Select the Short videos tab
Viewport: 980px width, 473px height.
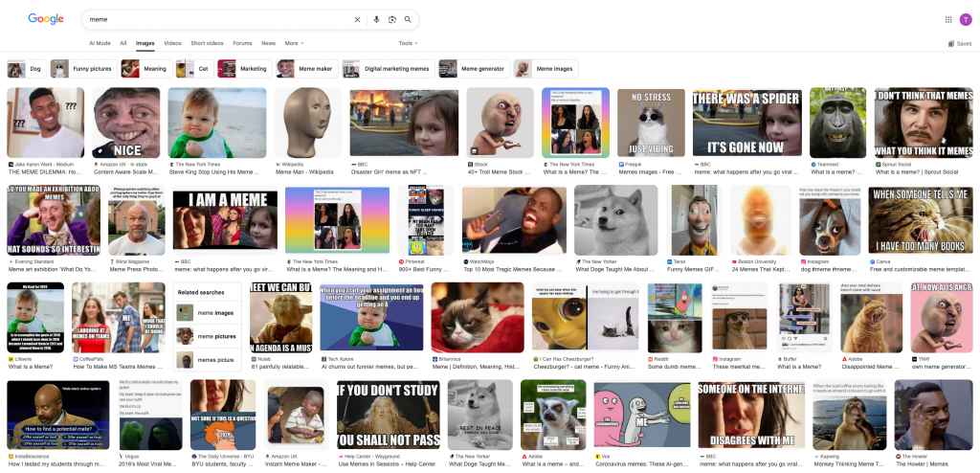[207, 43]
